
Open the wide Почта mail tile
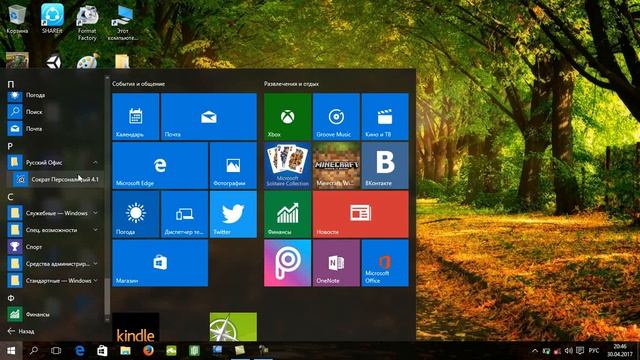coord(209,117)
